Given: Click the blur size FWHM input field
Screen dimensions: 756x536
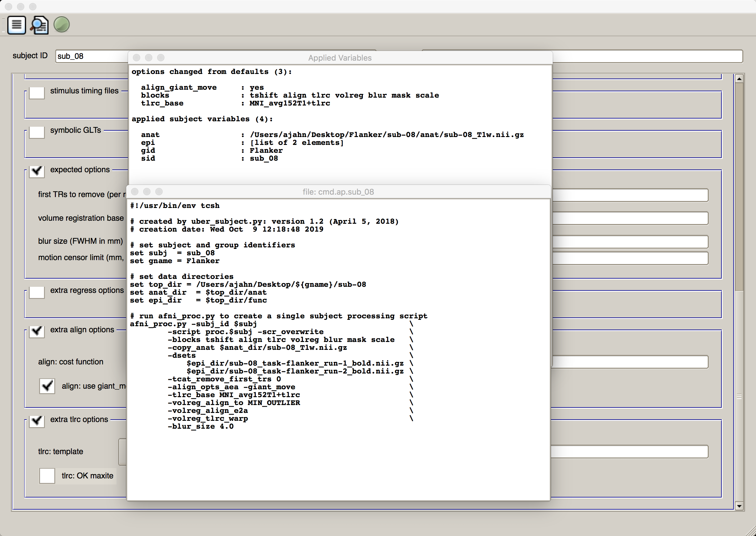Looking at the screenshot, I should tap(630, 242).
